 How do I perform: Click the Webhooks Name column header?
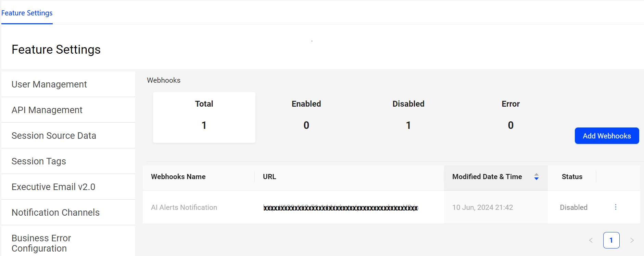tap(178, 177)
